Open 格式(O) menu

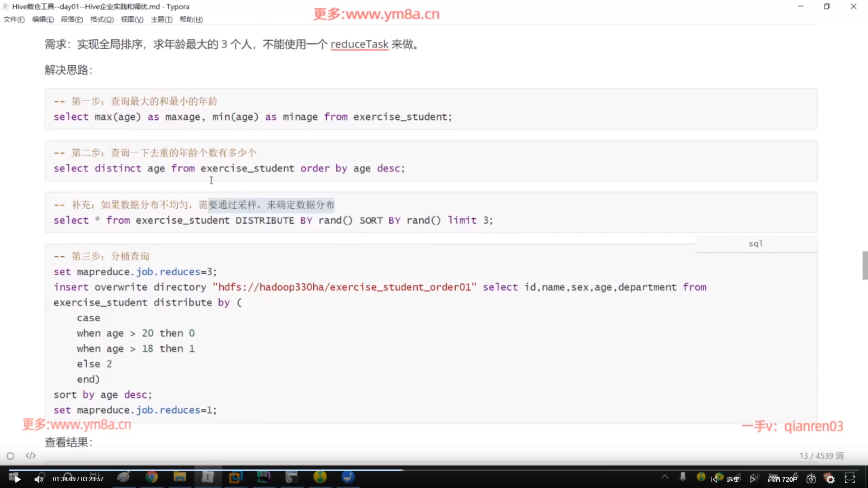coord(102,19)
